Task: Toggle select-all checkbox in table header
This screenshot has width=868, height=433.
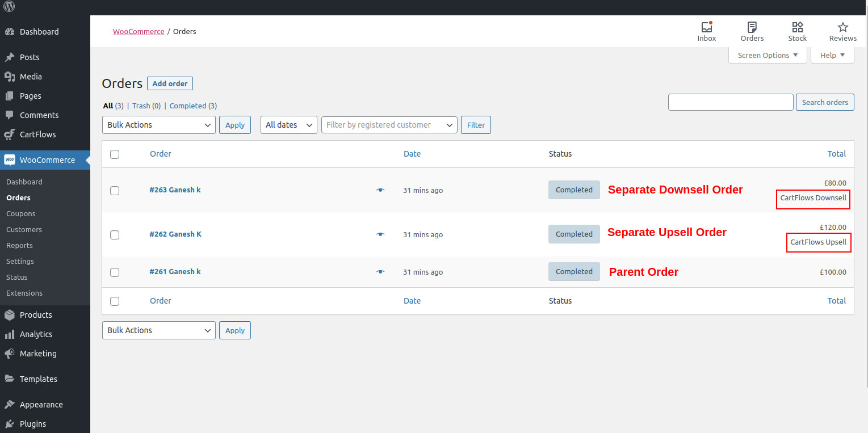Action: 115,154
